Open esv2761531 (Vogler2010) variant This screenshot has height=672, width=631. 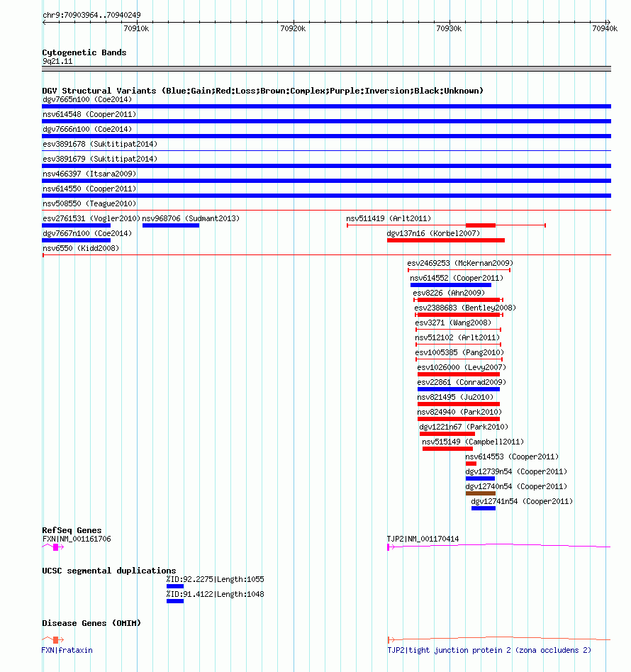[x=91, y=218]
